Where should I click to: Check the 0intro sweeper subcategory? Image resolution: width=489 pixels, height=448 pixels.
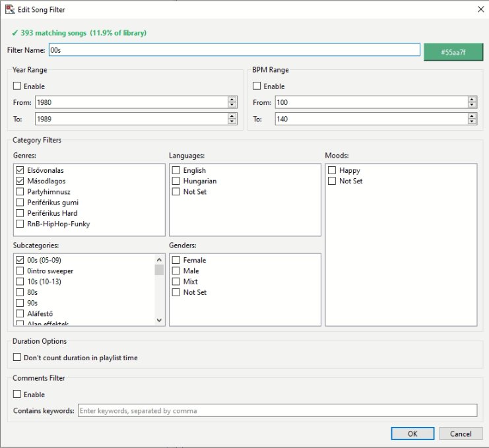pos(20,271)
